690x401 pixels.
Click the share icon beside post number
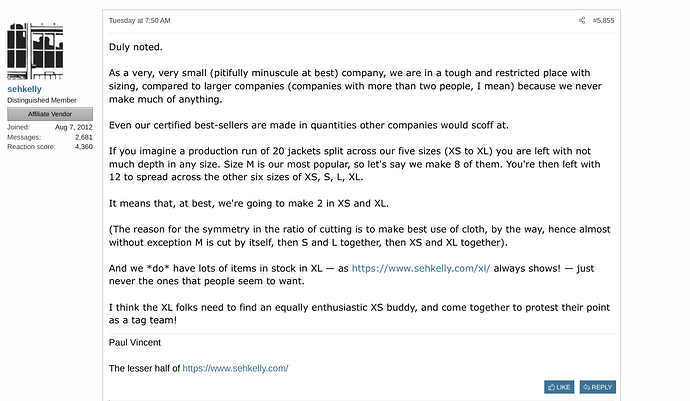coord(582,20)
